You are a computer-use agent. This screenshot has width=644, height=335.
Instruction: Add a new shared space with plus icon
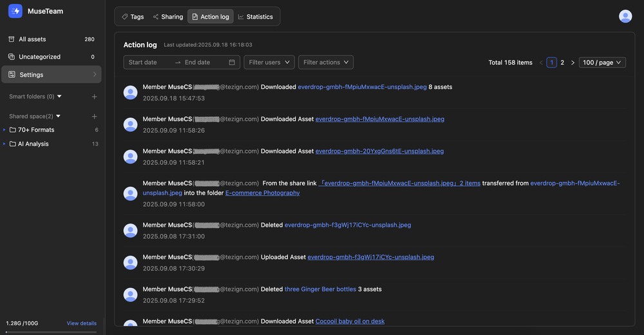[95, 117]
